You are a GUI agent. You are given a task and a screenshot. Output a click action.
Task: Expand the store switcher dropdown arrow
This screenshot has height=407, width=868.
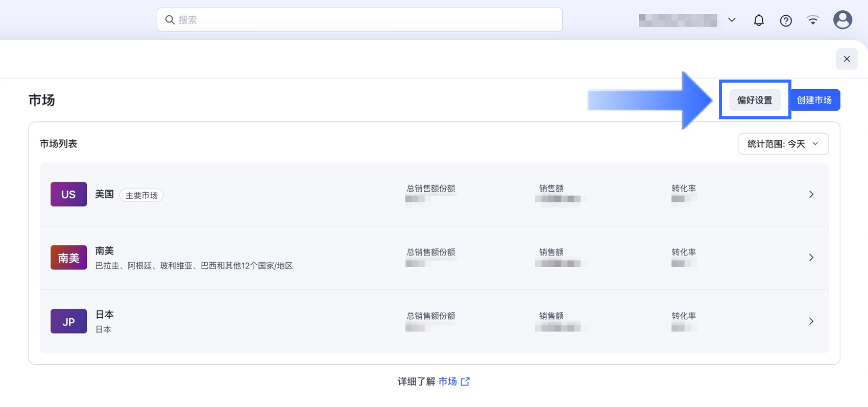732,20
